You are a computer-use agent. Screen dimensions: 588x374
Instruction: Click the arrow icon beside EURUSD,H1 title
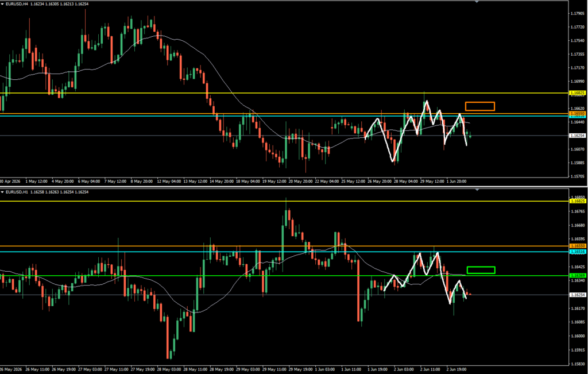2,192
